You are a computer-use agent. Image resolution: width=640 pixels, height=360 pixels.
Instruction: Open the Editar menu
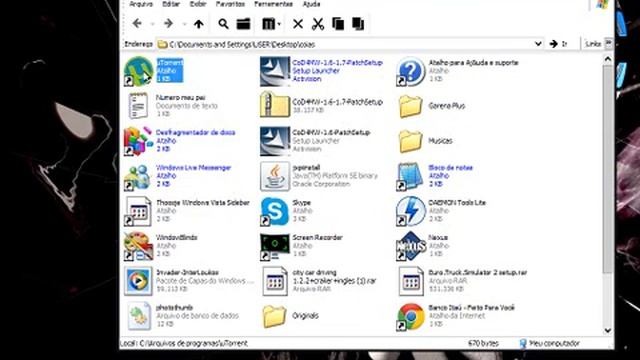pos(171,4)
